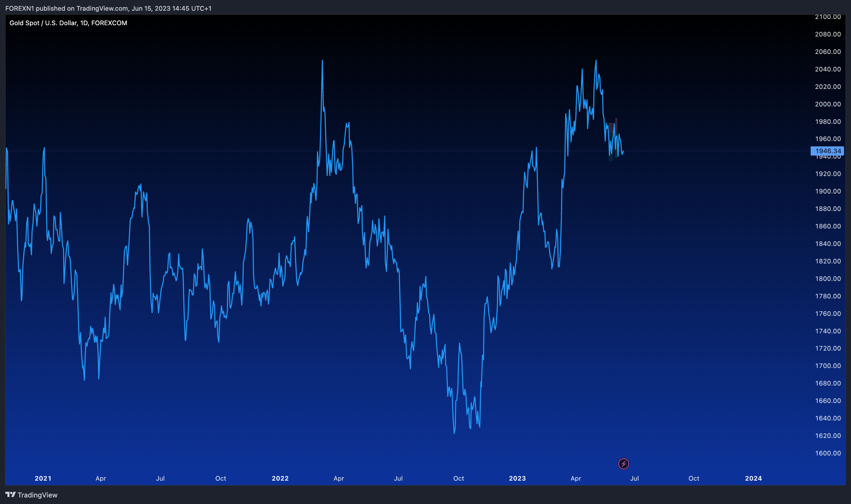Click the TradingView logo at bottom left
This screenshot has width=851, height=504.
coord(31,495)
